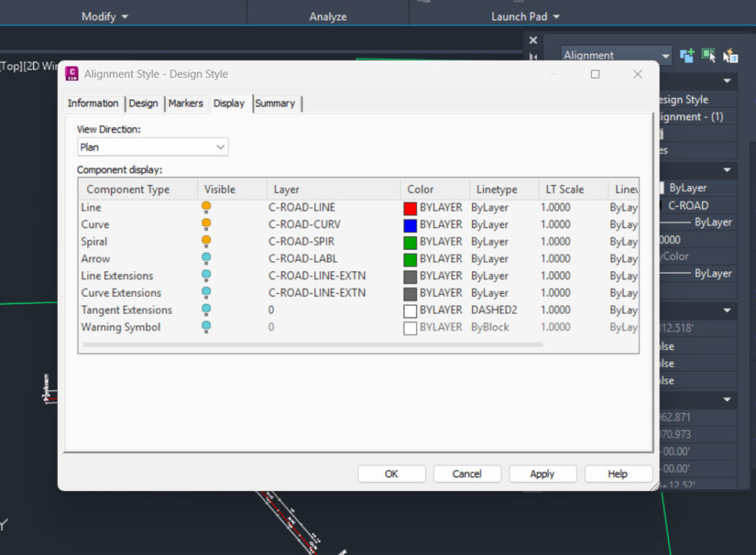756x555 pixels.
Task: Select the white swatch for Tangent Extensions
Action: [x=410, y=311]
